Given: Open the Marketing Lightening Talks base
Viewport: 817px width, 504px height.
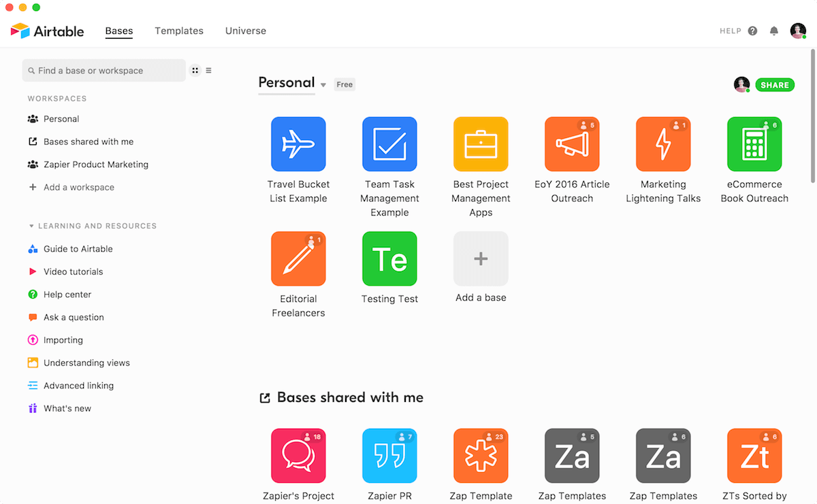Looking at the screenshot, I should point(663,144).
